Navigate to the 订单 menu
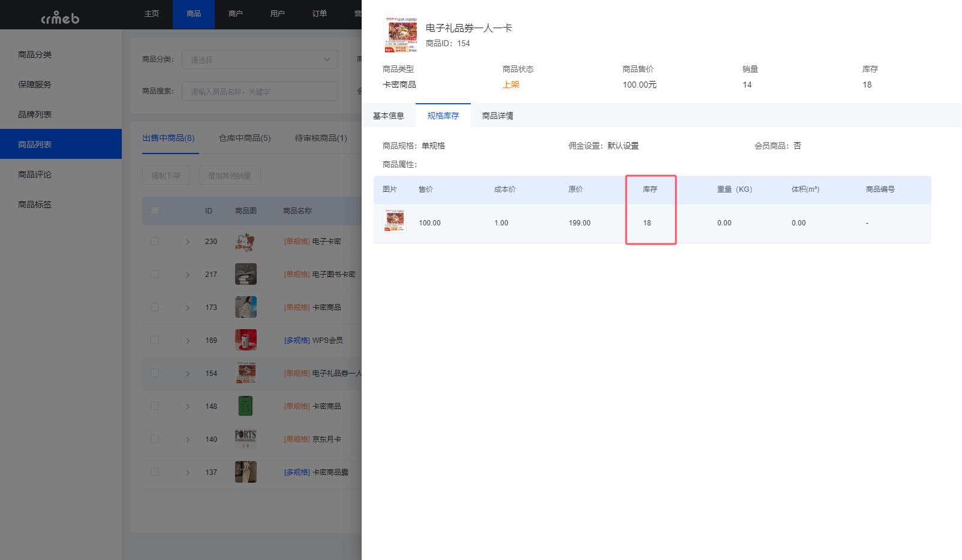 [x=319, y=14]
